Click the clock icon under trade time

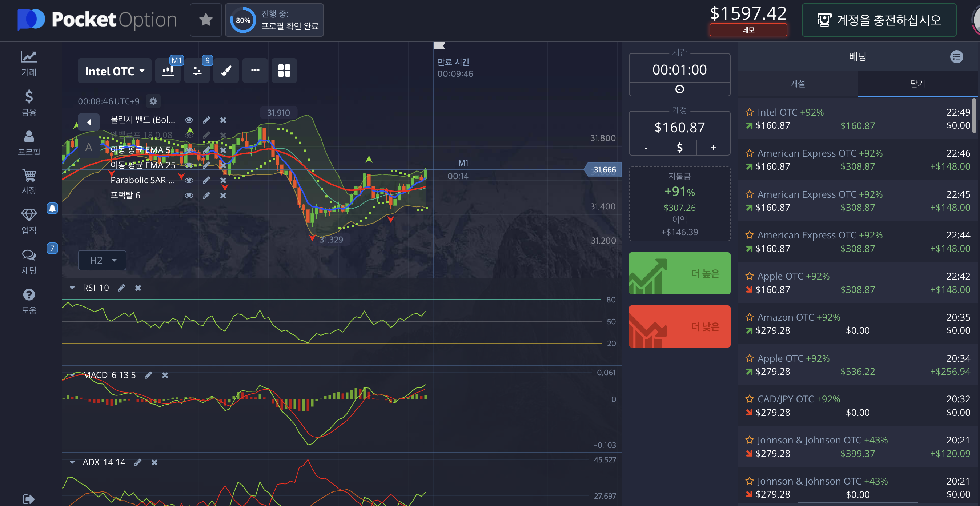(x=679, y=89)
